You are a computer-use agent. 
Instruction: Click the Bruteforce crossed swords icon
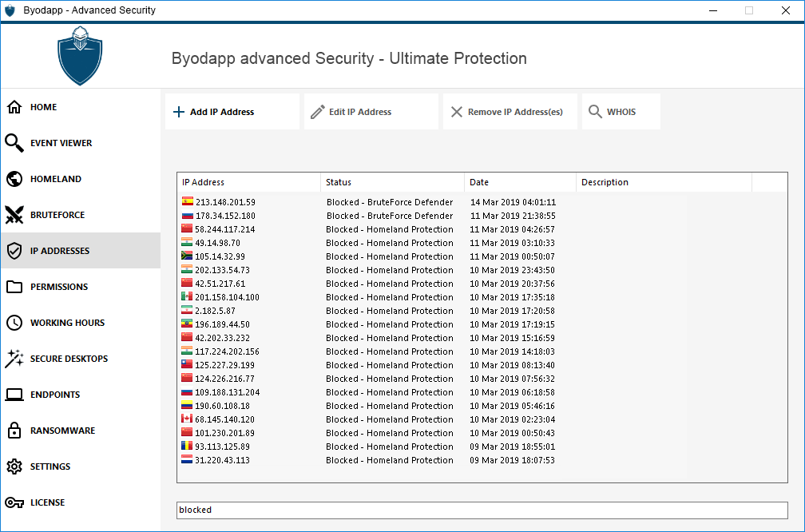14,215
